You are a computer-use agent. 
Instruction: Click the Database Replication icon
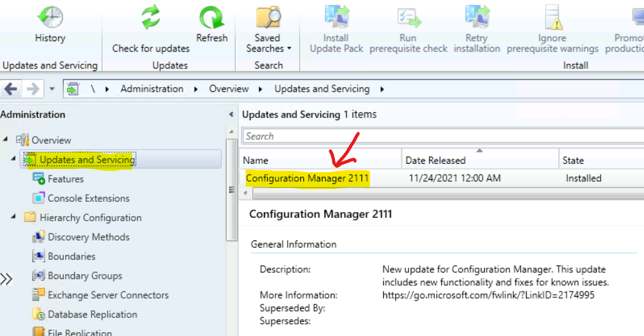click(x=39, y=314)
